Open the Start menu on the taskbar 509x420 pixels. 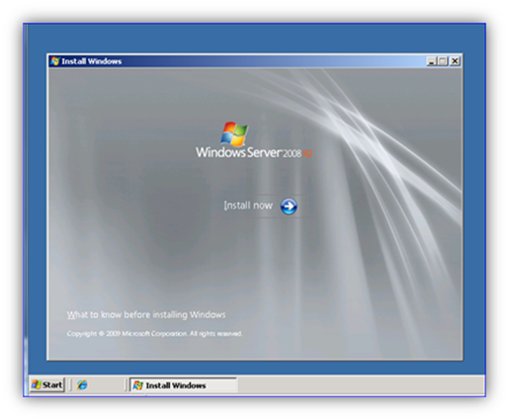[x=47, y=384]
